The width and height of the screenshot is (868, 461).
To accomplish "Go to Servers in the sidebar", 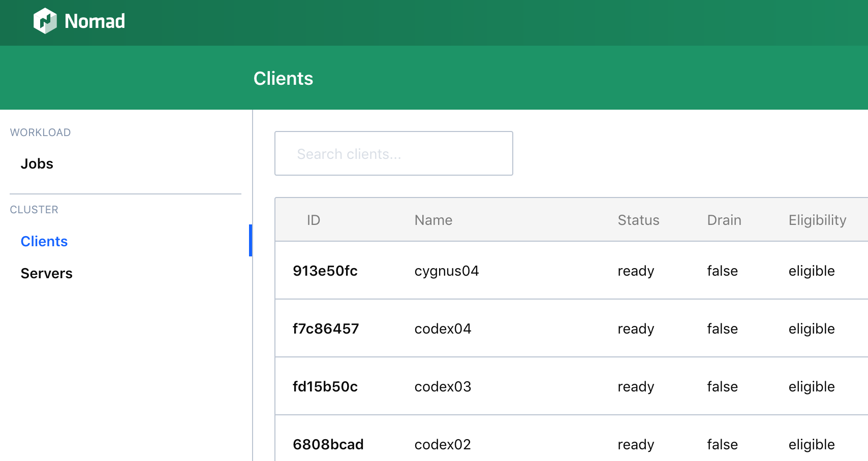I will [47, 273].
